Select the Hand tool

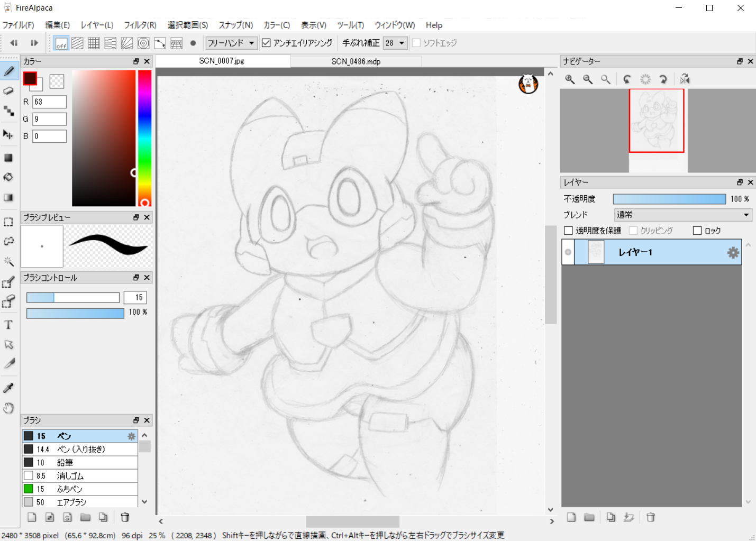[x=8, y=408]
